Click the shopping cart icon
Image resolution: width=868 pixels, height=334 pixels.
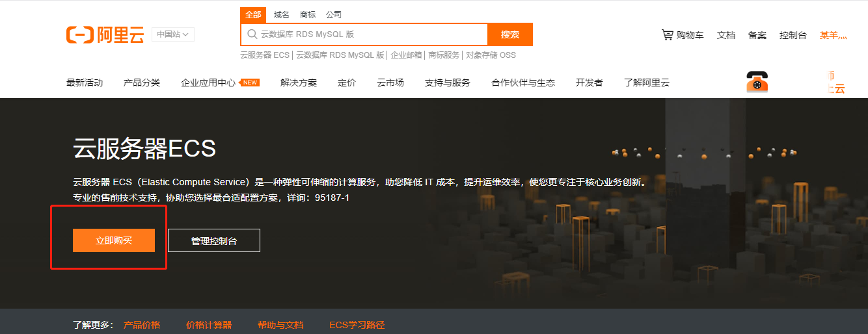[x=668, y=34]
